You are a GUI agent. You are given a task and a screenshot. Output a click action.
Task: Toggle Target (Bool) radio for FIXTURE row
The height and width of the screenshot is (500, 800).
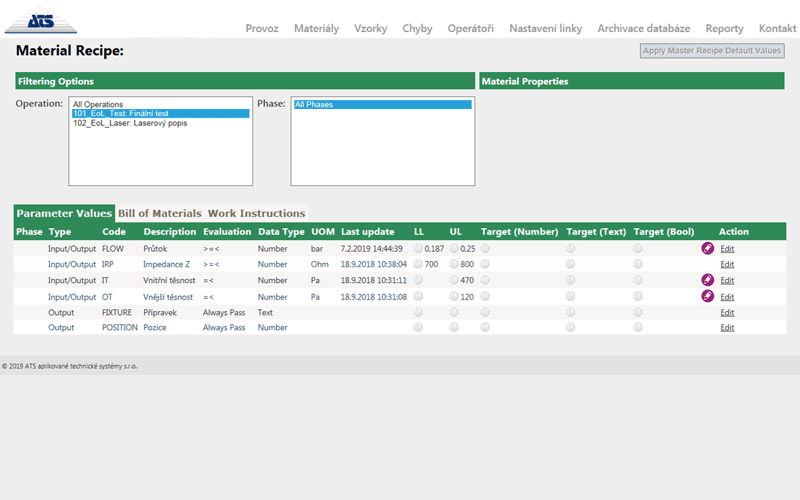(638, 312)
